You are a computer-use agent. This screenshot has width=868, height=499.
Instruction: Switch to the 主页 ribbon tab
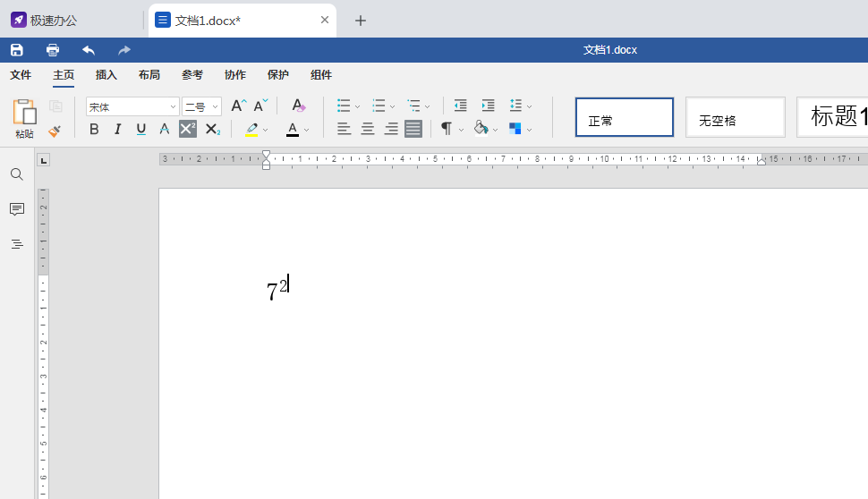(64, 75)
